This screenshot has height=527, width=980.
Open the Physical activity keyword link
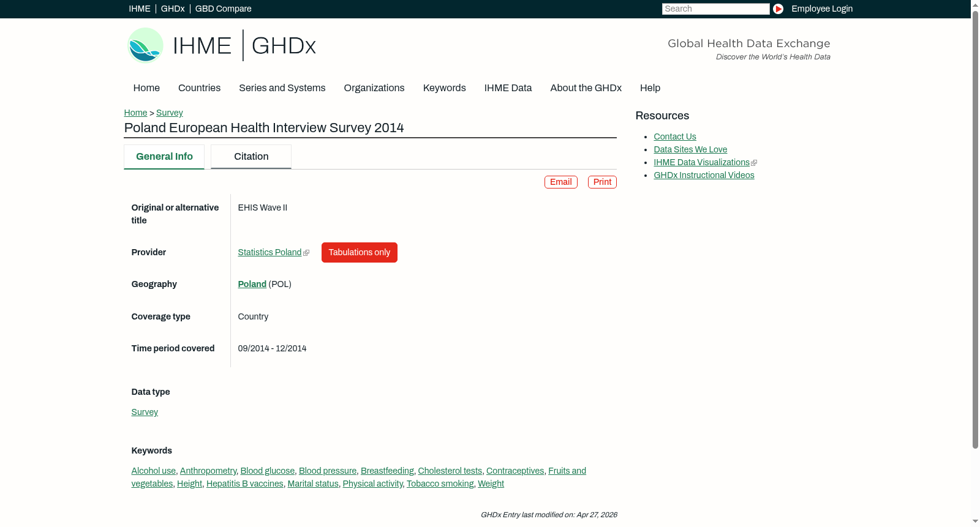click(373, 484)
